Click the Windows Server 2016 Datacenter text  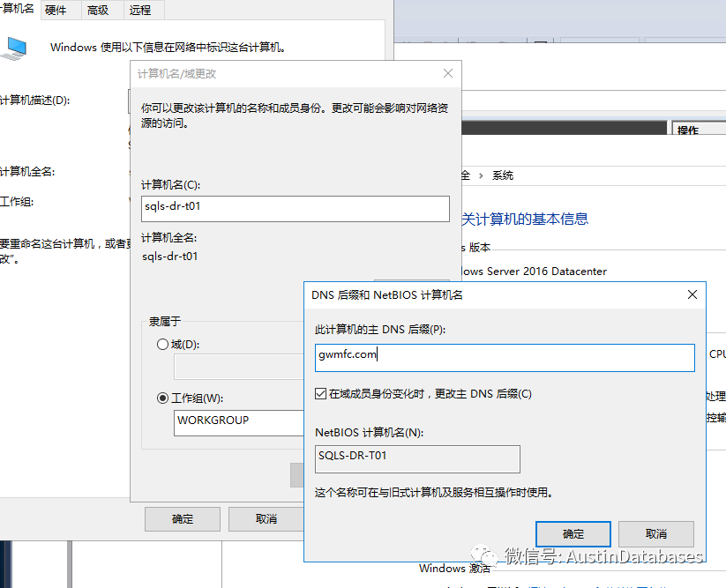coord(534,272)
